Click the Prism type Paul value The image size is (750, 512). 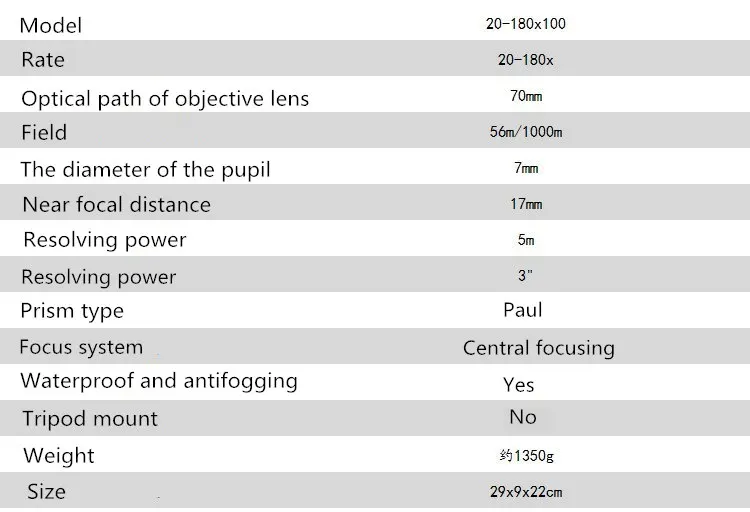523,310
